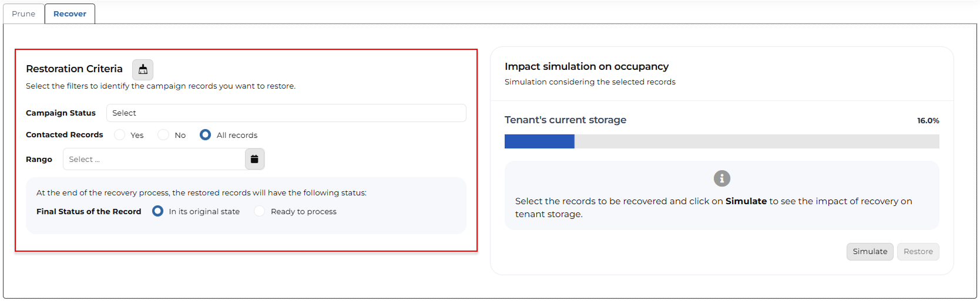Click the info icon in simulation panel
The height and width of the screenshot is (301, 980).
pos(722,178)
